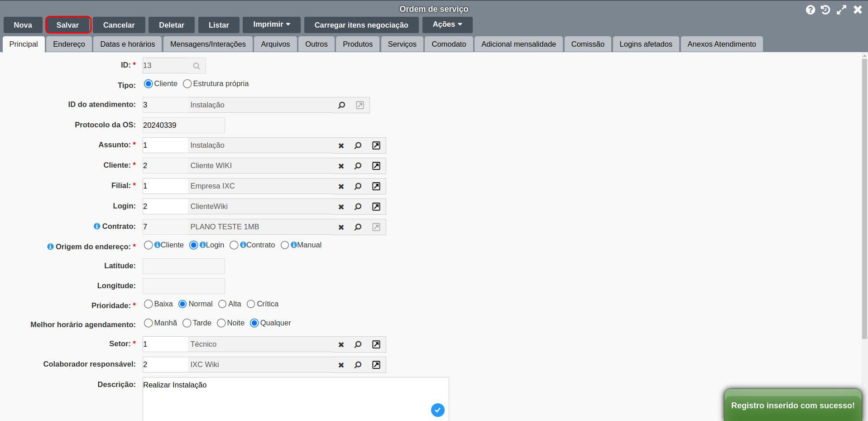Viewport: 868px width, 421px height.
Task: Set address origin to Manual
Action: pyautogui.click(x=284, y=245)
